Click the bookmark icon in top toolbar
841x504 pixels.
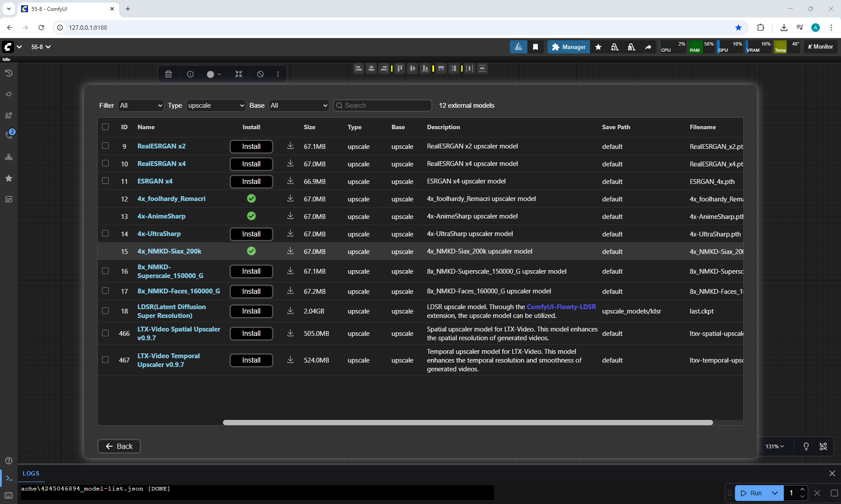(535, 47)
